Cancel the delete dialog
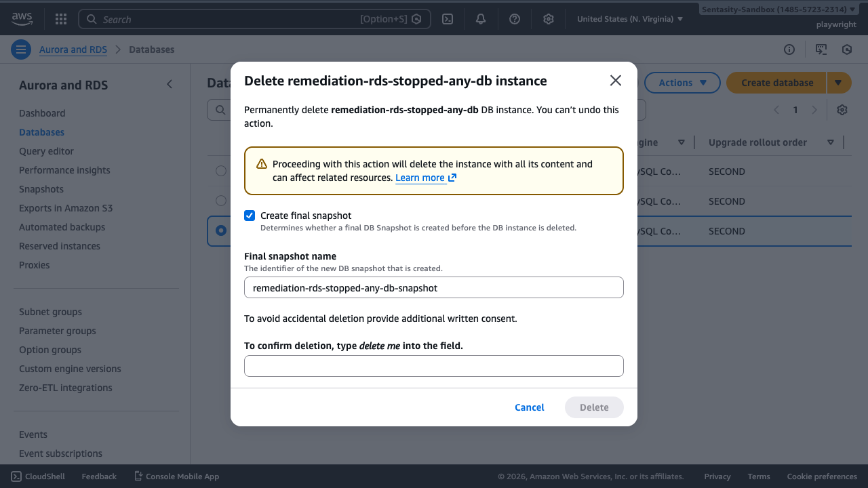The width and height of the screenshot is (868, 488). 529,407
